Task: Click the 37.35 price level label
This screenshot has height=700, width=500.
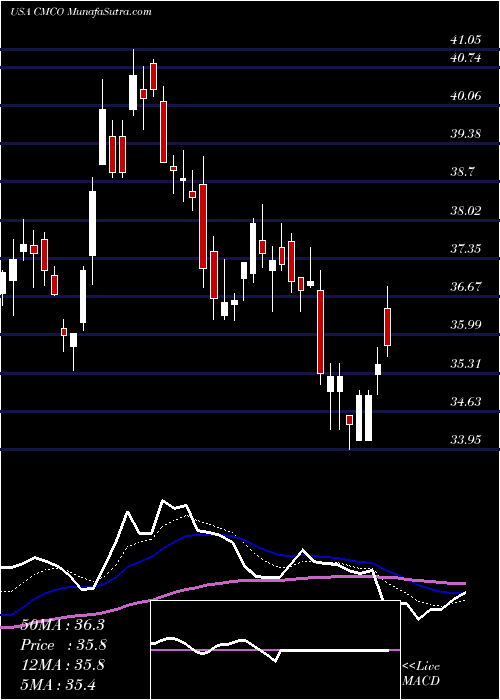Action: 466,248
